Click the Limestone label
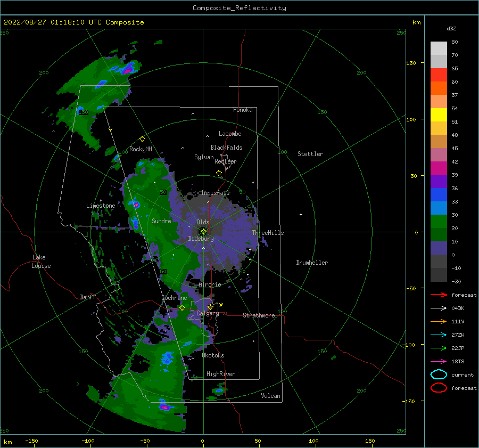479x448 pixels. point(101,206)
